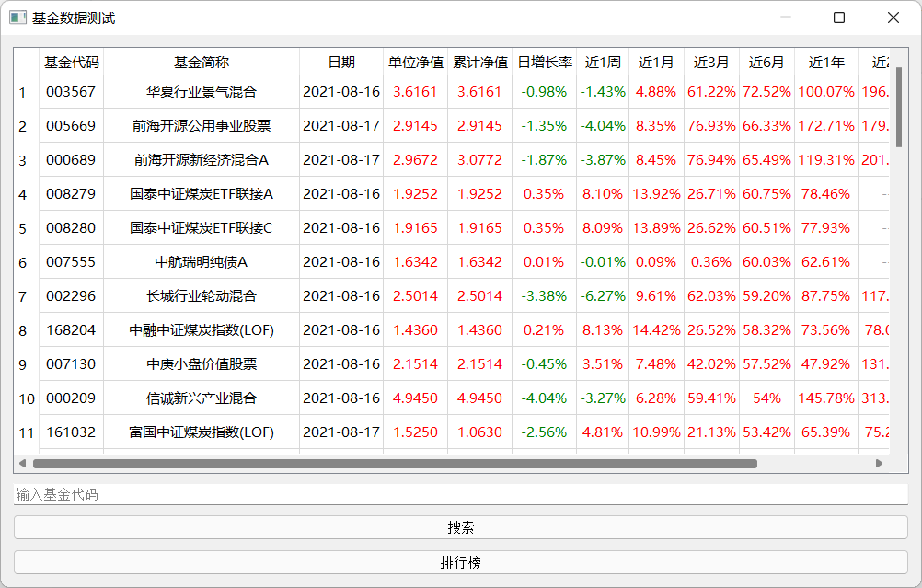
Task: Click the vertical scrollbar thumb
Action: [898, 107]
